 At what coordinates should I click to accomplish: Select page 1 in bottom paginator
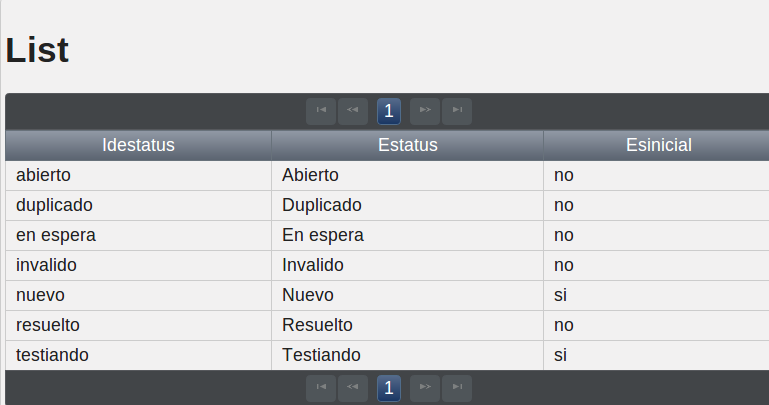(389, 388)
